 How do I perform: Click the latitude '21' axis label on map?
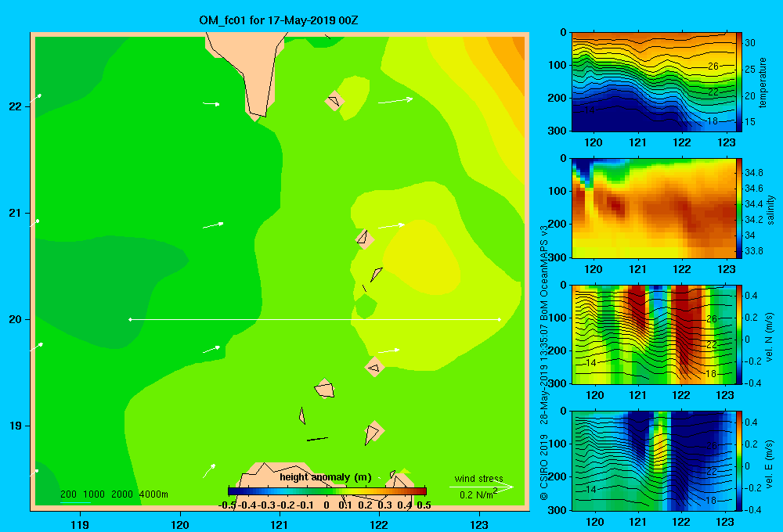[x=15, y=213]
